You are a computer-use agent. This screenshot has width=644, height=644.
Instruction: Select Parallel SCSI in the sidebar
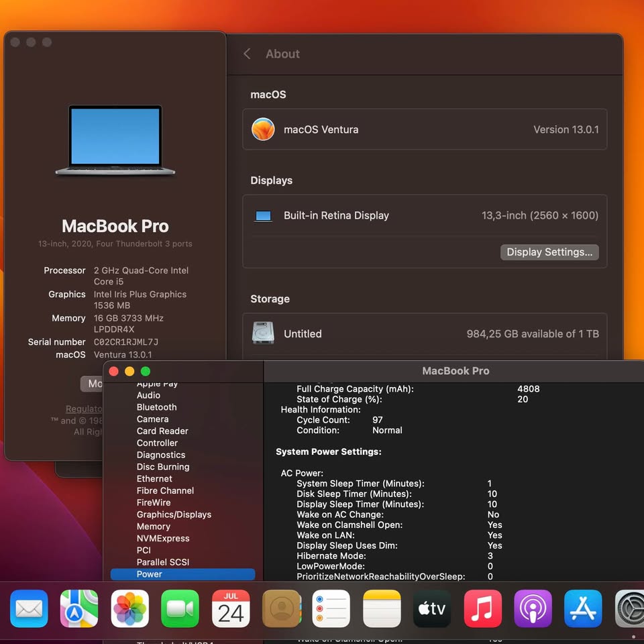click(162, 562)
